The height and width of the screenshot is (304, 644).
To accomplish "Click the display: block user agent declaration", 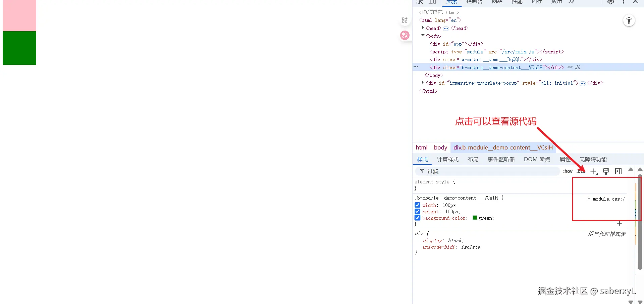I will [x=443, y=241].
